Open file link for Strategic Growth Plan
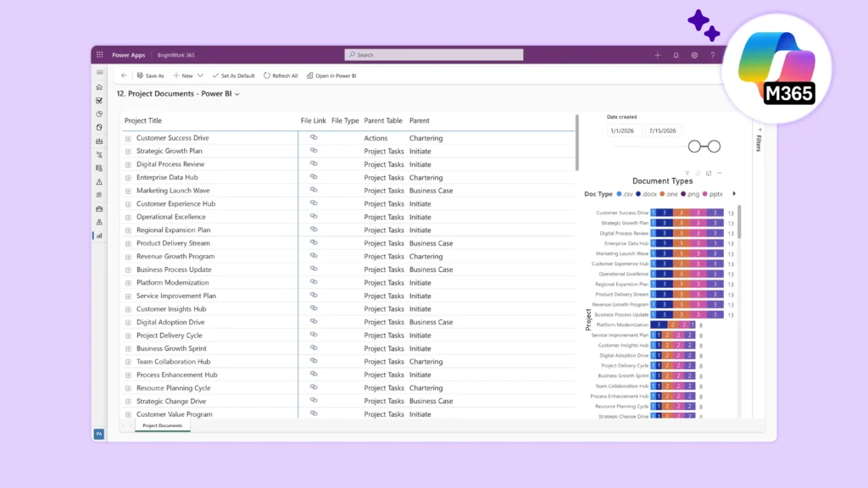868x488 pixels. (314, 151)
